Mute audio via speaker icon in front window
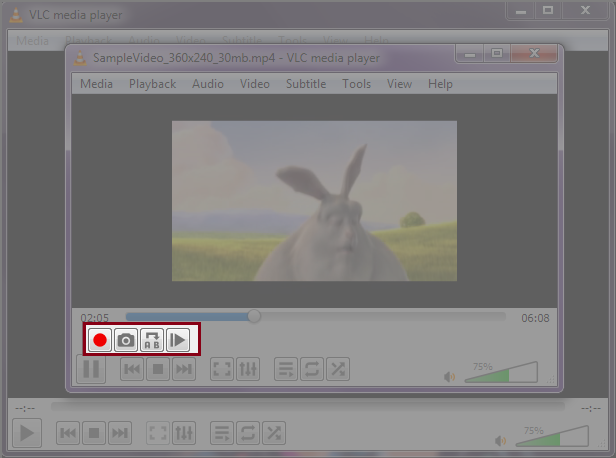The height and width of the screenshot is (458, 616). click(x=449, y=377)
